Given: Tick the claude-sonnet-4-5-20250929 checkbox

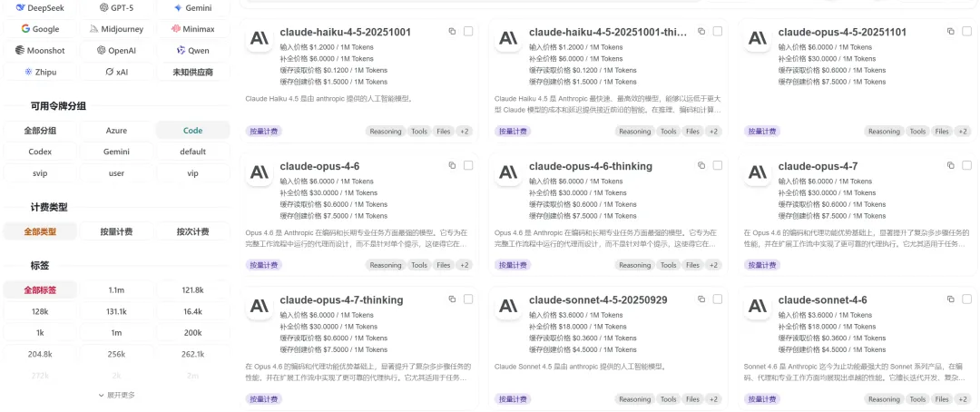Looking at the screenshot, I should coord(718,299).
